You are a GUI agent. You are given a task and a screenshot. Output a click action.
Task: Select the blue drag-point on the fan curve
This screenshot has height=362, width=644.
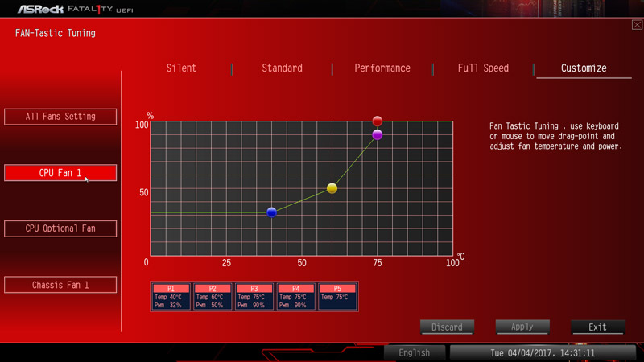click(271, 212)
